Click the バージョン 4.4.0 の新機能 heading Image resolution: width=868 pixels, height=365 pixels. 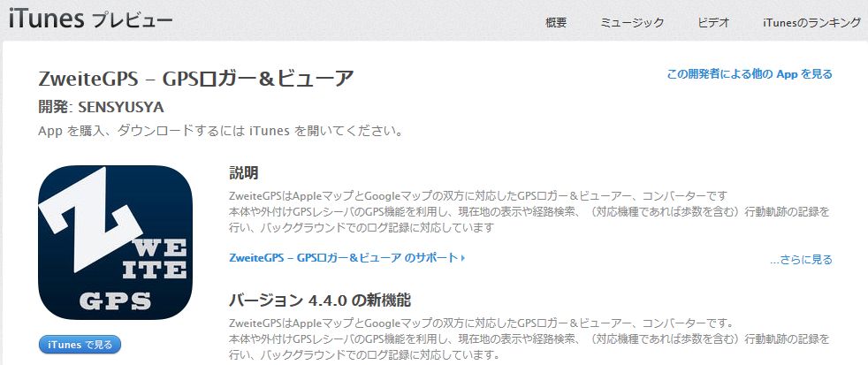pos(319,300)
